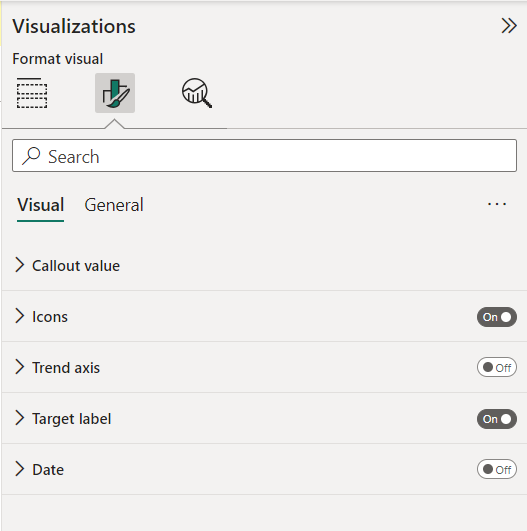This screenshot has height=531, width=527.
Task: Open the Build visual fields icon
Action: [32, 93]
